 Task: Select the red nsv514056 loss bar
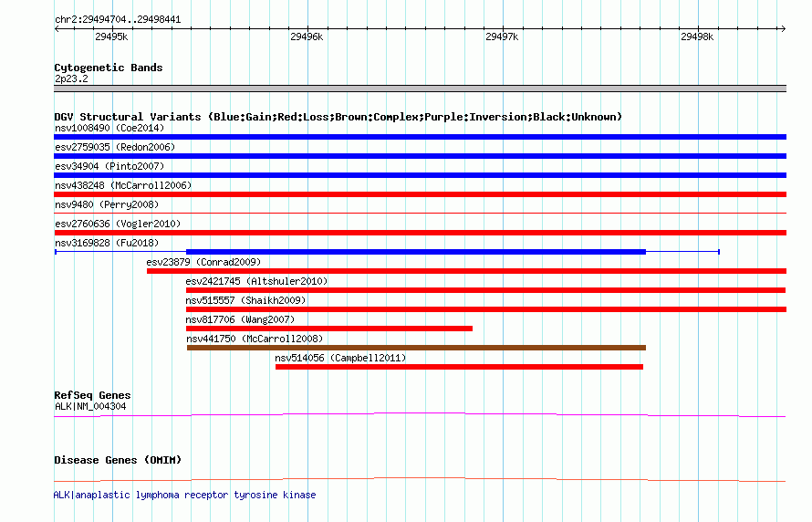point(459,367)
